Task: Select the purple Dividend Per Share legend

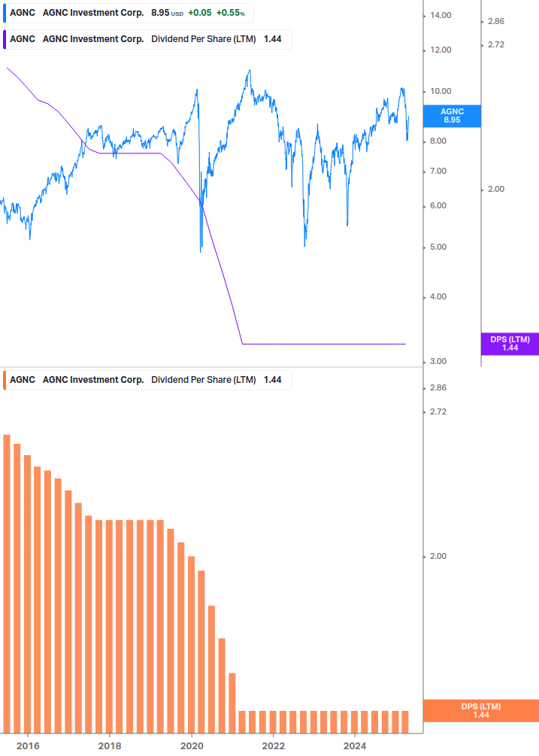Action: 147,40
